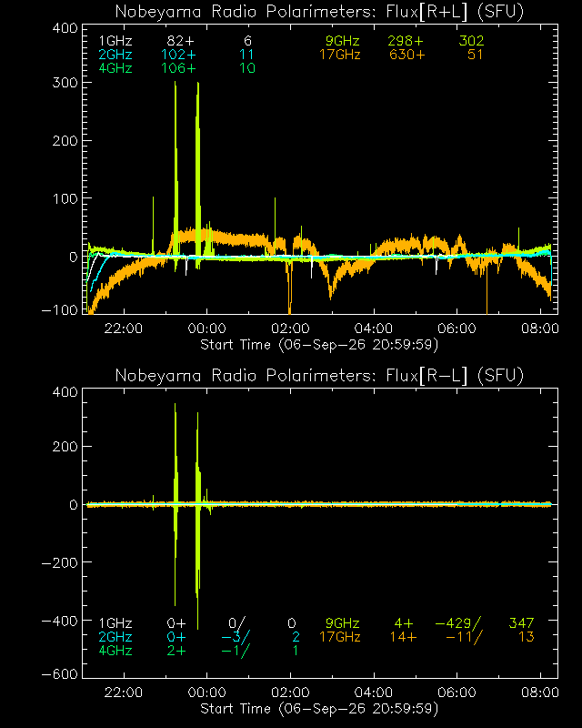This screenshot has width=582, height=728.
Task: Click the Flux[R-L] plot title
Action: 319,375
